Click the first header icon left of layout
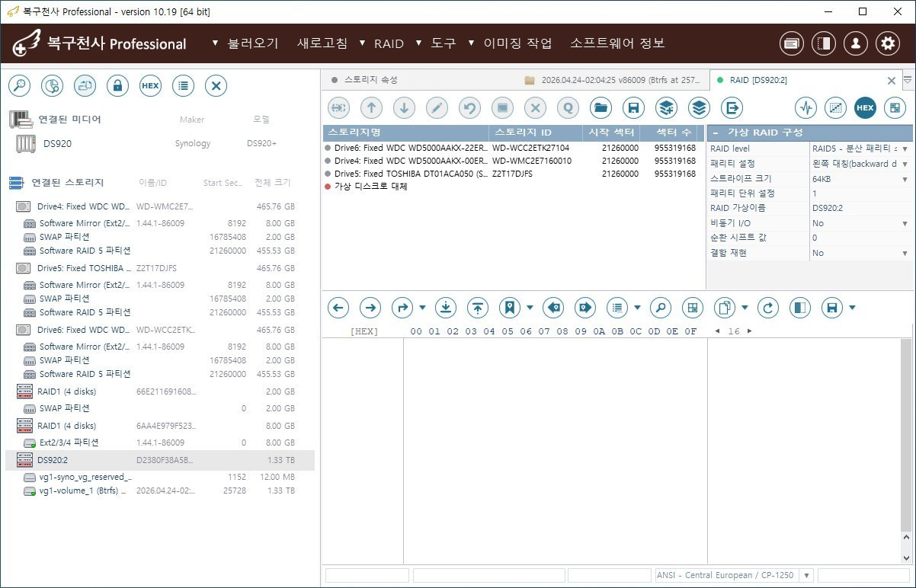 (792, 43)
